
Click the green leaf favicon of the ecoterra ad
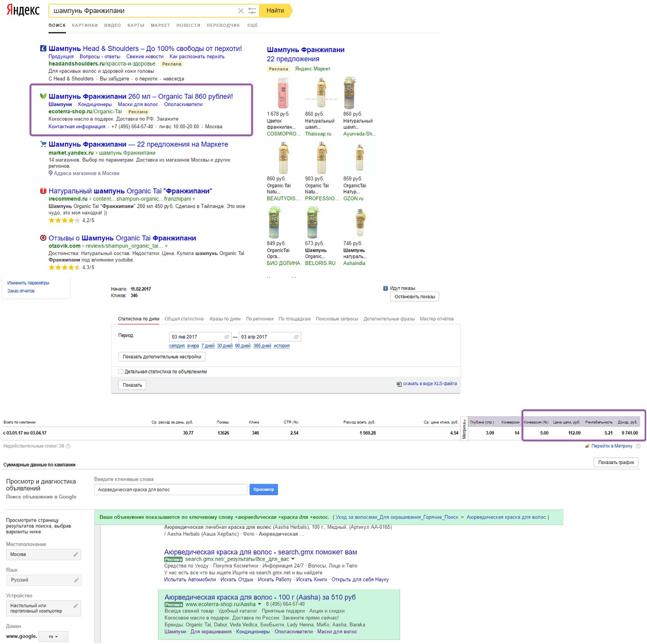pyautogui.click(x=43, y=96)
